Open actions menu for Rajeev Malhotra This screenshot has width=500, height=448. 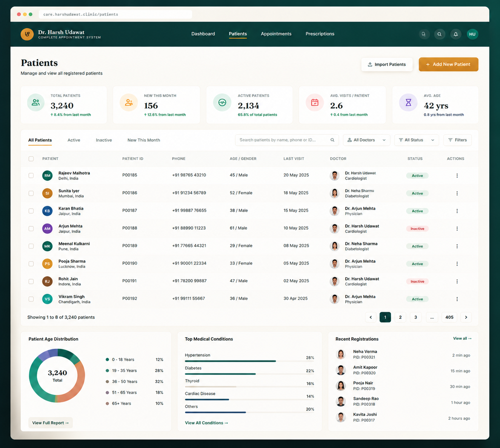click(x=457, y=176)
